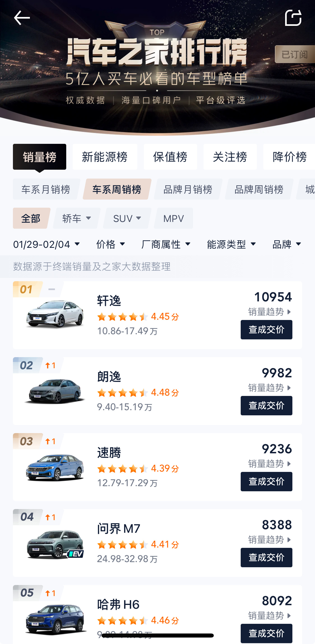The image size is (315, 644).
Task: Switch to the 新能源榜 tab
Action: (x=105, y=157)
